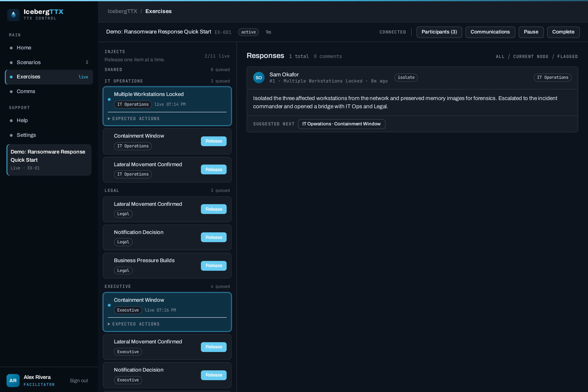Click the EX-001 exercise ID
The width and height of the screenshot is (588, 392).
(223, 32)
